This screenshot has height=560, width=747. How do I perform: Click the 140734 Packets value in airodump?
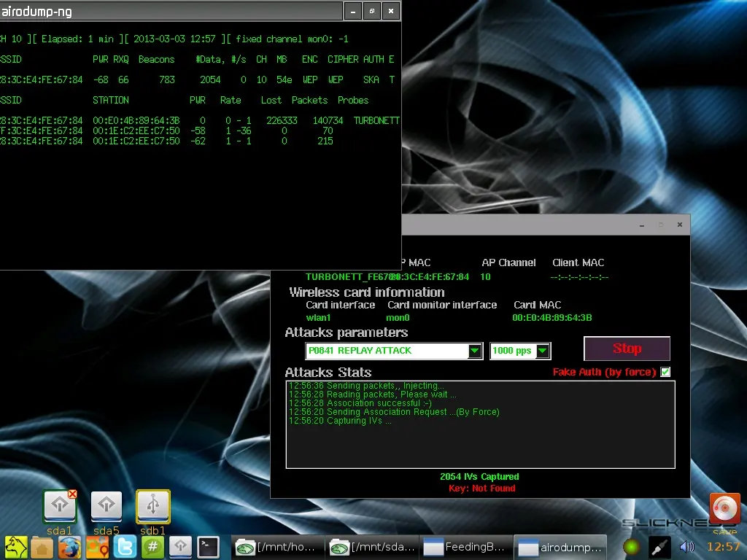pyautogui.click(x=328, y=120)
